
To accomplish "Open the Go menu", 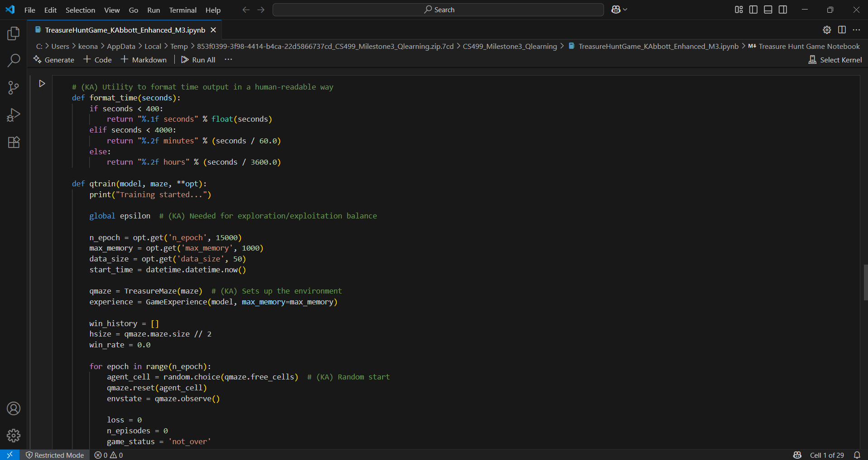I will (134, 10).
